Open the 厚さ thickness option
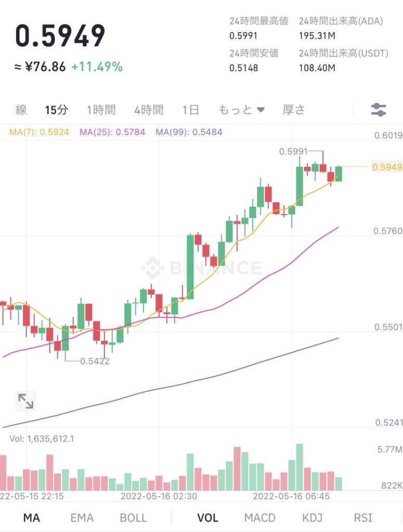The height and width of the screenshot is (532, 403). pyautogui.click(x=294, y=110)
